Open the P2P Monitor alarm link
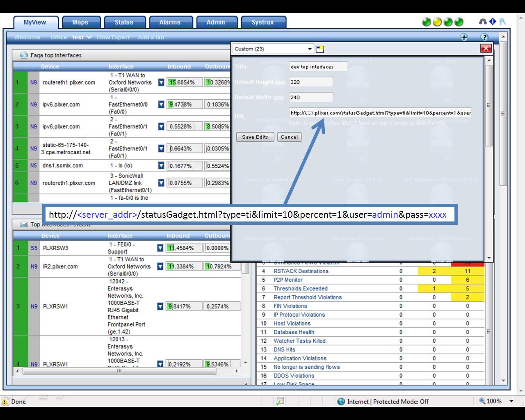525x420 pixels. click(x=288, y=280)
